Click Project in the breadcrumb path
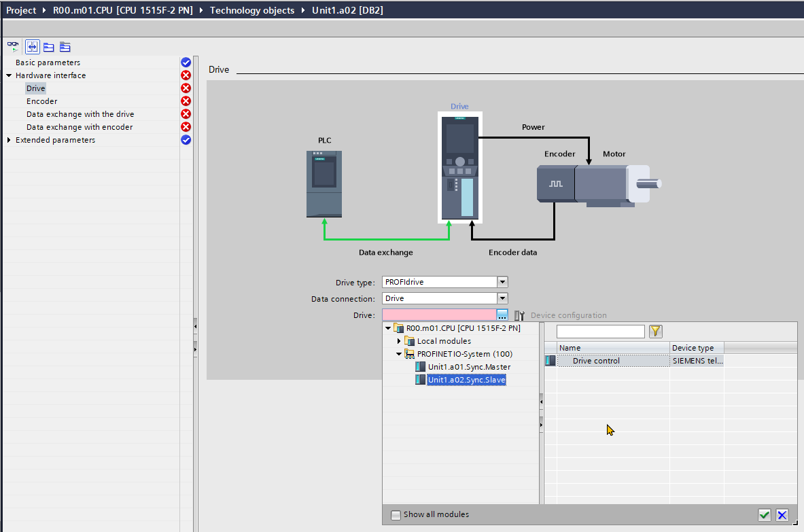The image size is (804, 532). click(x=21, y=10)
